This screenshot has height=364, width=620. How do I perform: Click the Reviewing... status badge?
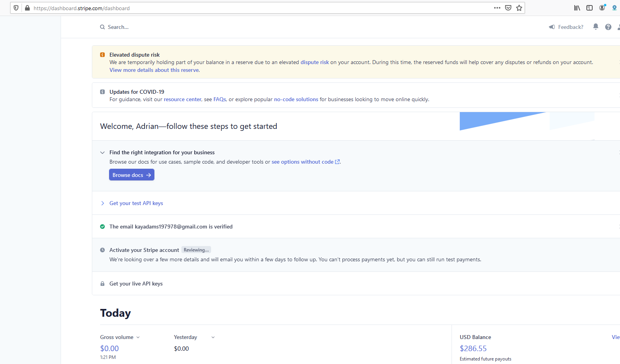196,250
